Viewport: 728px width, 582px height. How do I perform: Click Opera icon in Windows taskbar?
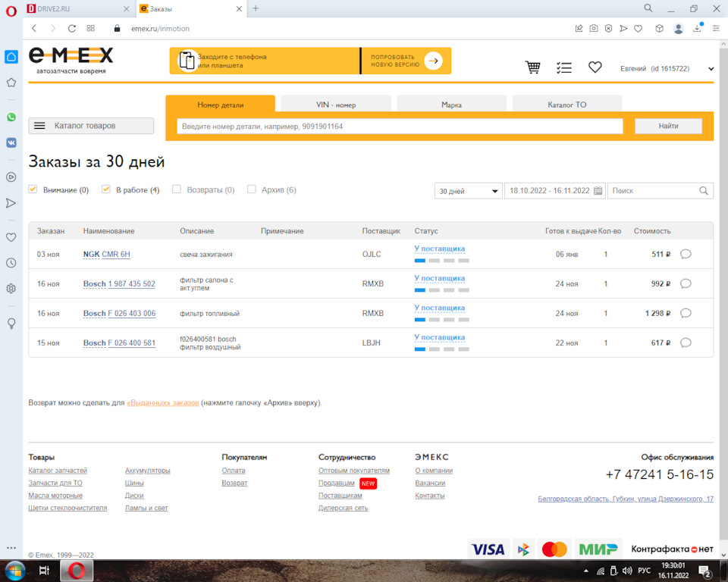tap(77, 571)
